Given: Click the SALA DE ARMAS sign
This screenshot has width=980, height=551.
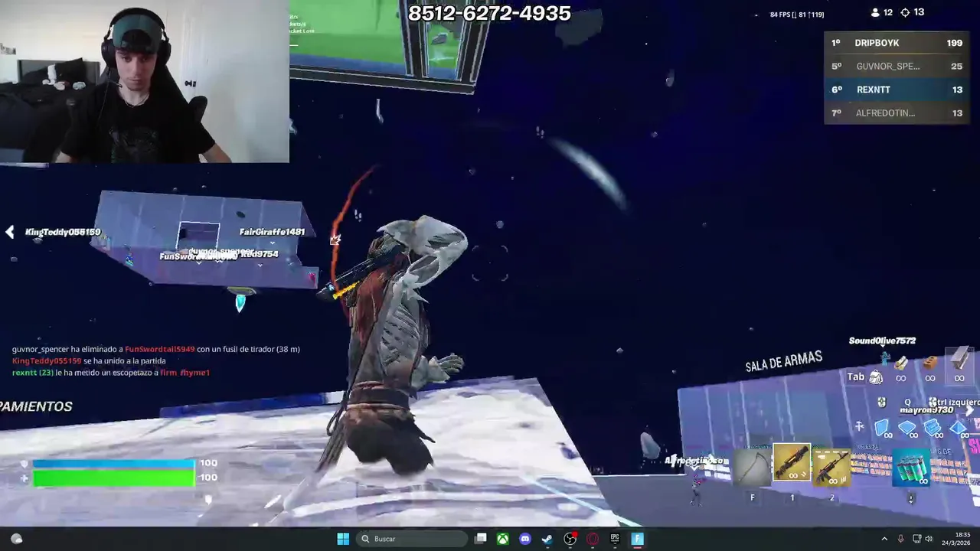Looking at the screenshot, I should pos(784,362).
